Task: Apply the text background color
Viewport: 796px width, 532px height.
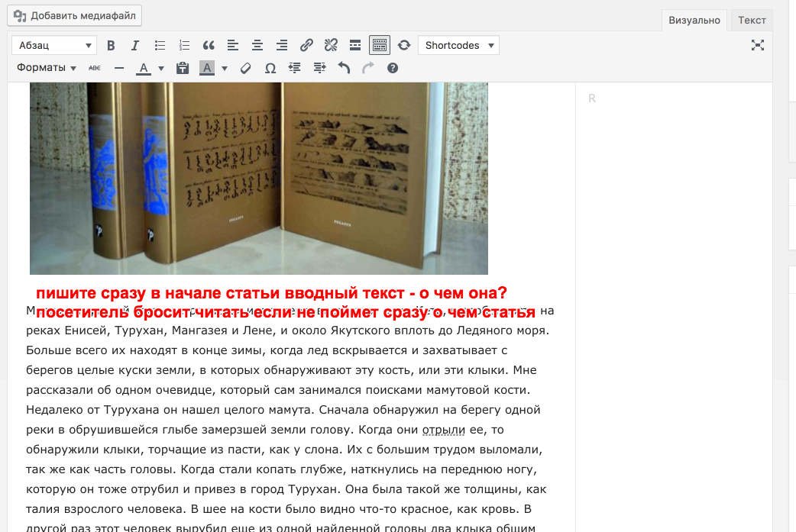Action: (x=207, y=68)
